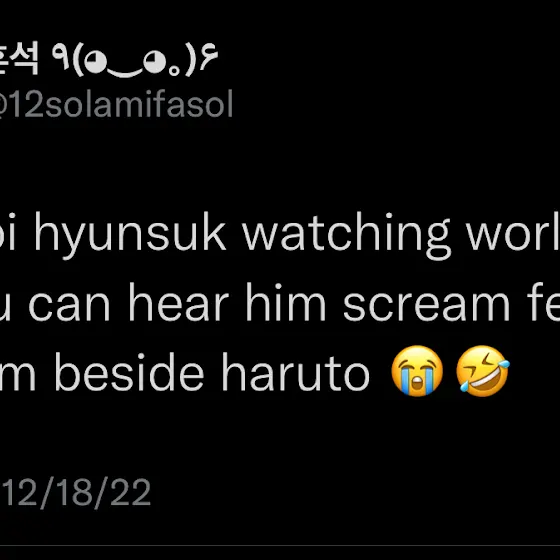Click the rolling-on-floor laughing emoji
Screen dimensions: 560x560
483,371
